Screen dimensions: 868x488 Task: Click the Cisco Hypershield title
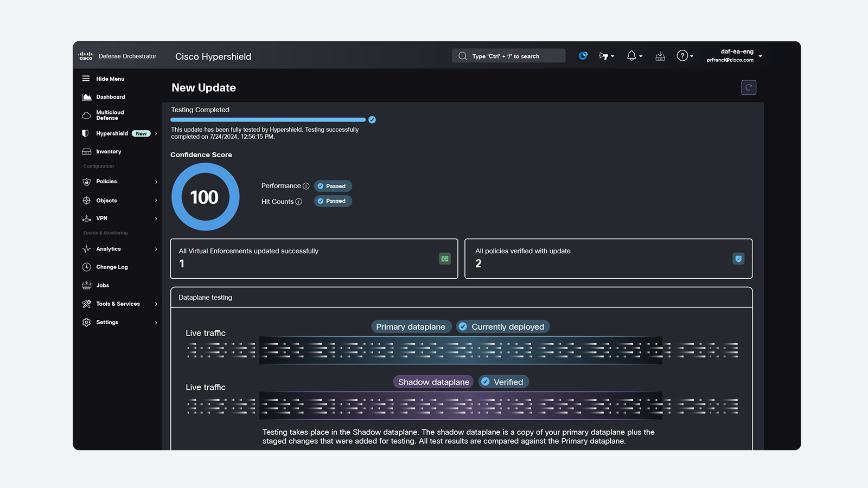coord(213,56)
